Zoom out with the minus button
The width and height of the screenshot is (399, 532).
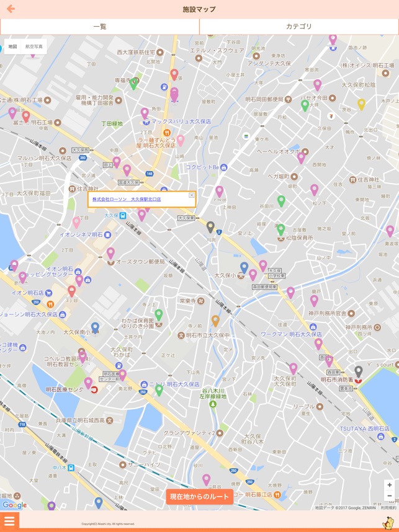click(390, 495)
